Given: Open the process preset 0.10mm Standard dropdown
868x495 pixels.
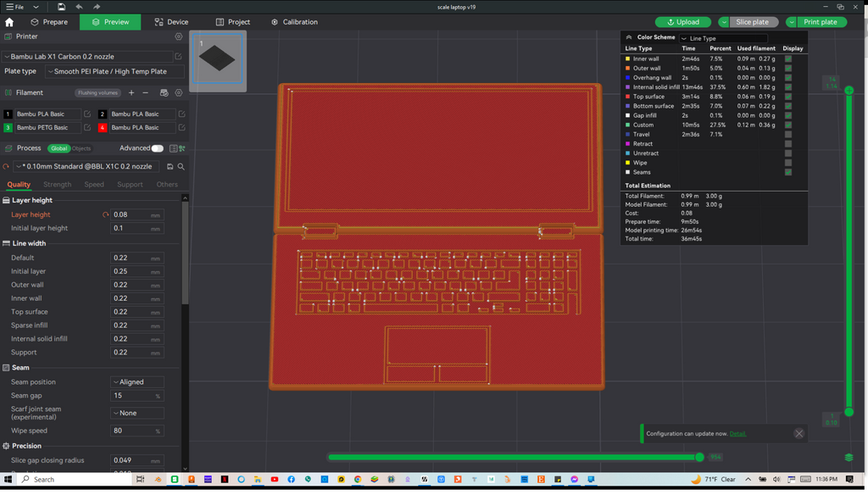Looking at the screenshot, I should coord(86,167).
